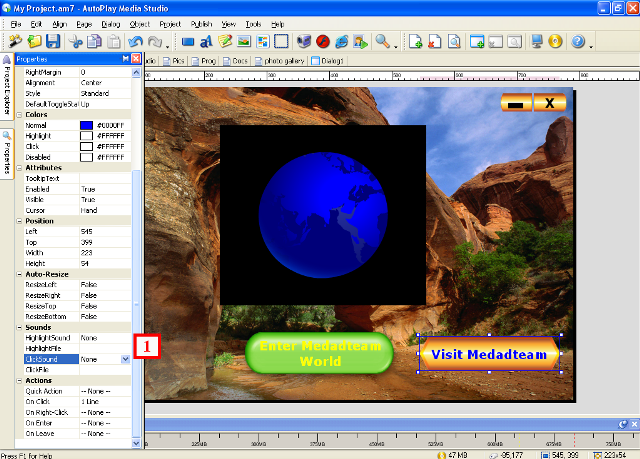Click the Open project folder icon
640x459 pixels.
tap(35, 42)
